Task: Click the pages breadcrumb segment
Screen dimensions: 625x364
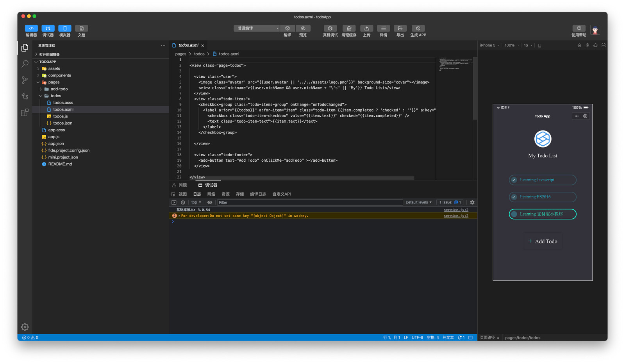Action: pos(180,54)
